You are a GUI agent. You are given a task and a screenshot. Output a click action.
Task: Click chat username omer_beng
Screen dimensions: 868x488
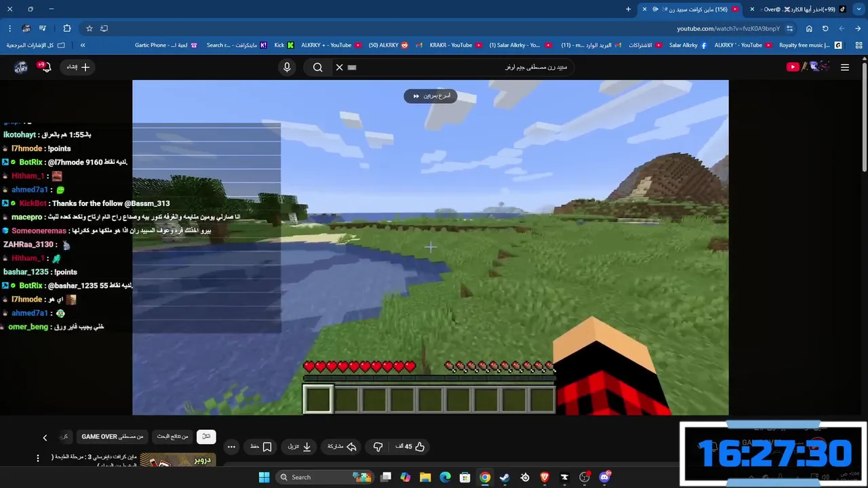[x=28, y=327]
